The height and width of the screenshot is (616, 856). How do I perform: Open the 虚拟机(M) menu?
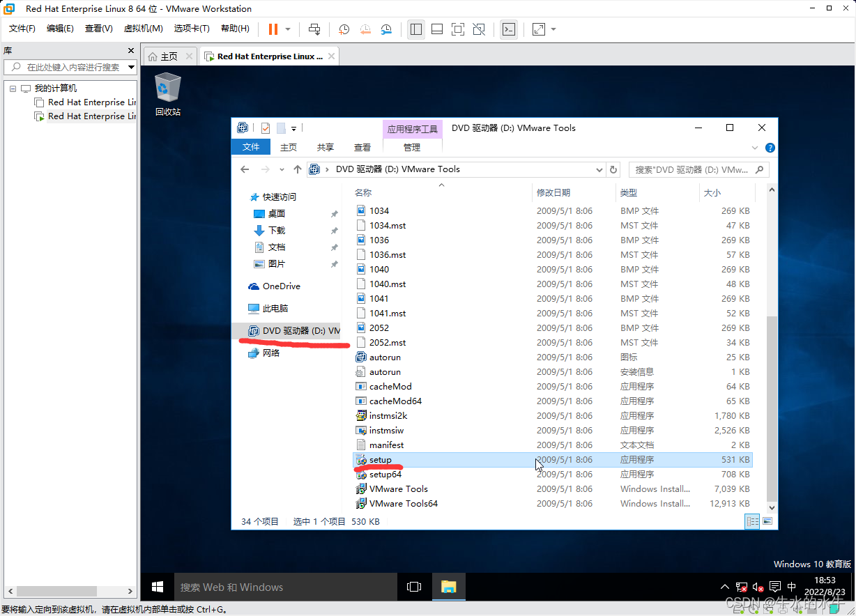click(x=143, y=29)
